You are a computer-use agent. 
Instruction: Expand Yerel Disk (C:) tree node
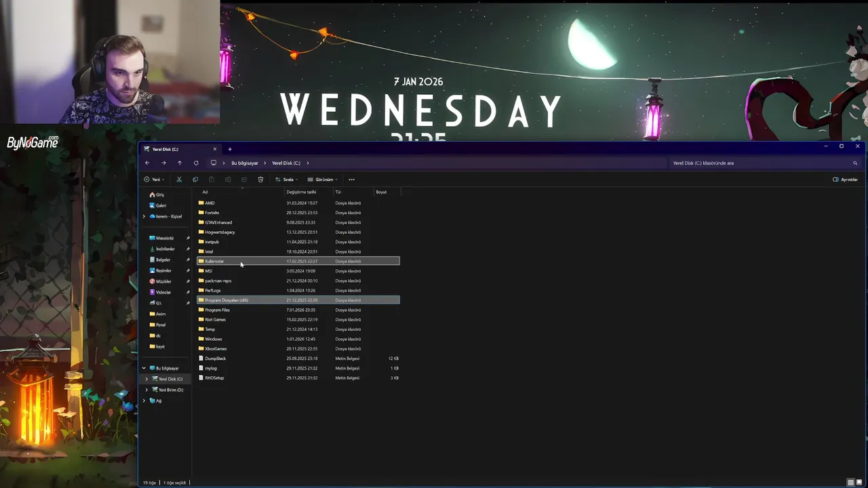[x=146, y=379]
